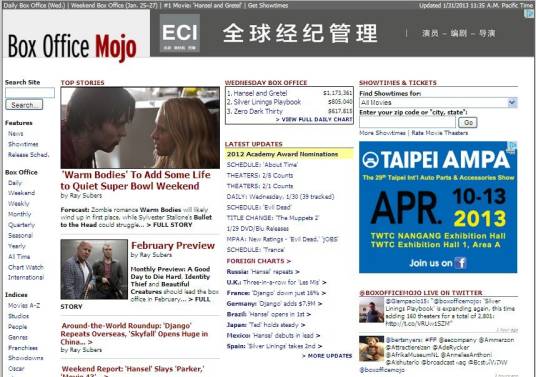Image resolution: width=536 pixels, height=377 pixels.
Task: Click the zip code or city input field
Action: coord(407,122)
